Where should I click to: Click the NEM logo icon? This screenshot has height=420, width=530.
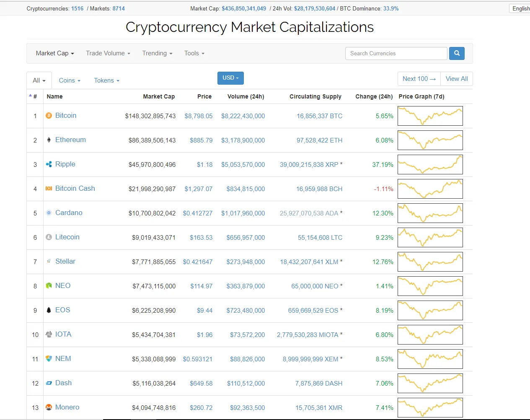(x=49, y=359)
